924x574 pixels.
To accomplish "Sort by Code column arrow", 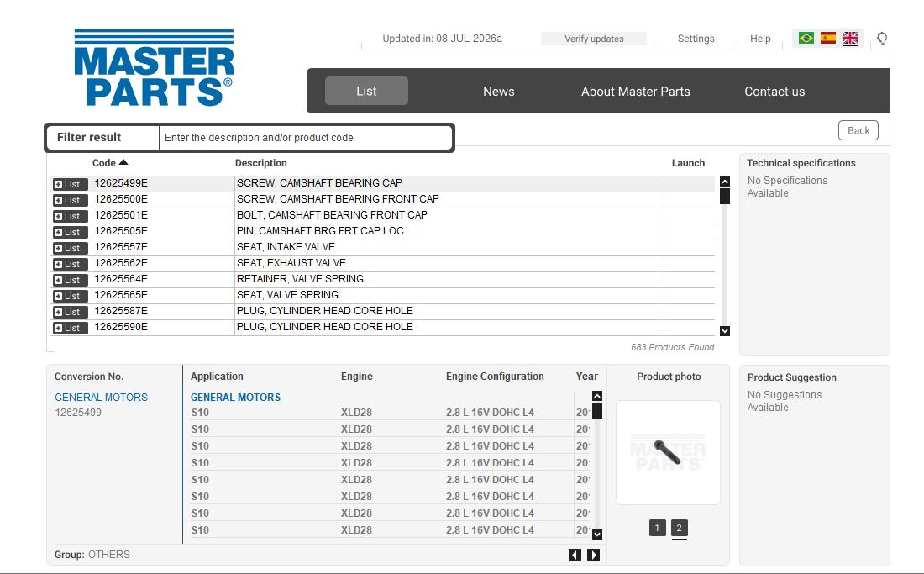I will click(x=123, y=162).
